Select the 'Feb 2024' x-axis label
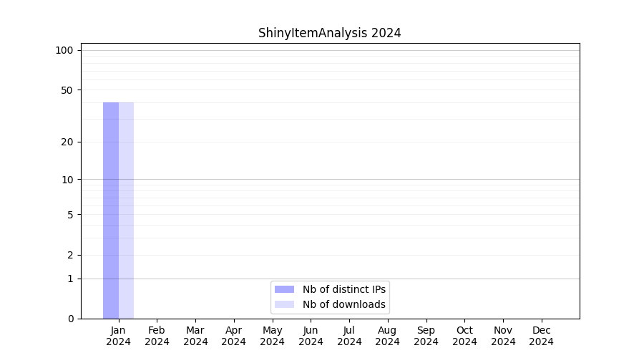This screenshot has height=358, width=644. [157, 336]
